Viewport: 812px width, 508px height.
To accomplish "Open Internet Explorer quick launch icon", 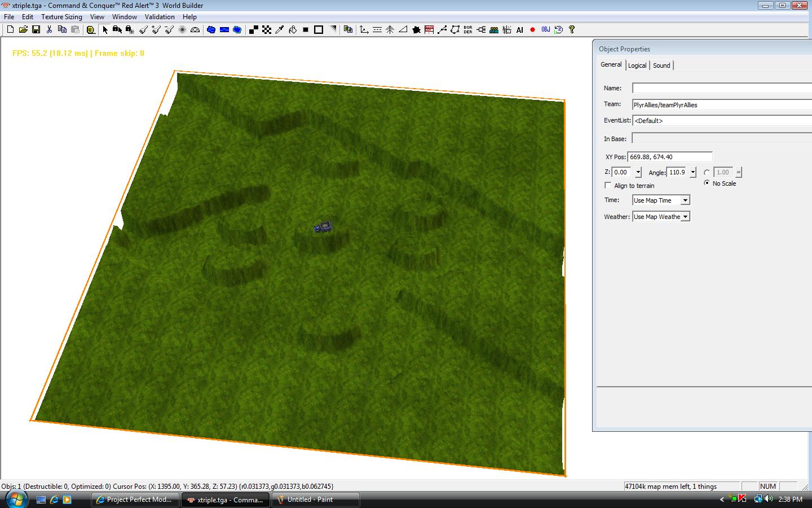I will point(54,500).
